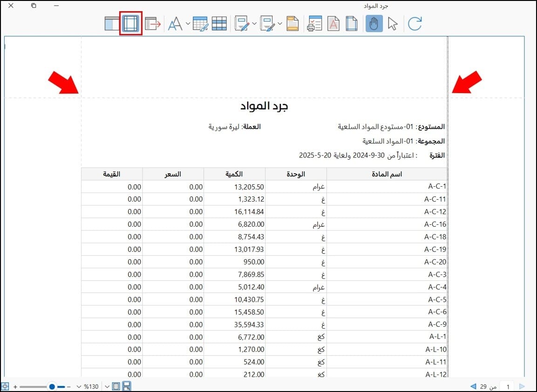Click the الوحدة column header
The image size is (537, 392).
tap(296, 174)
